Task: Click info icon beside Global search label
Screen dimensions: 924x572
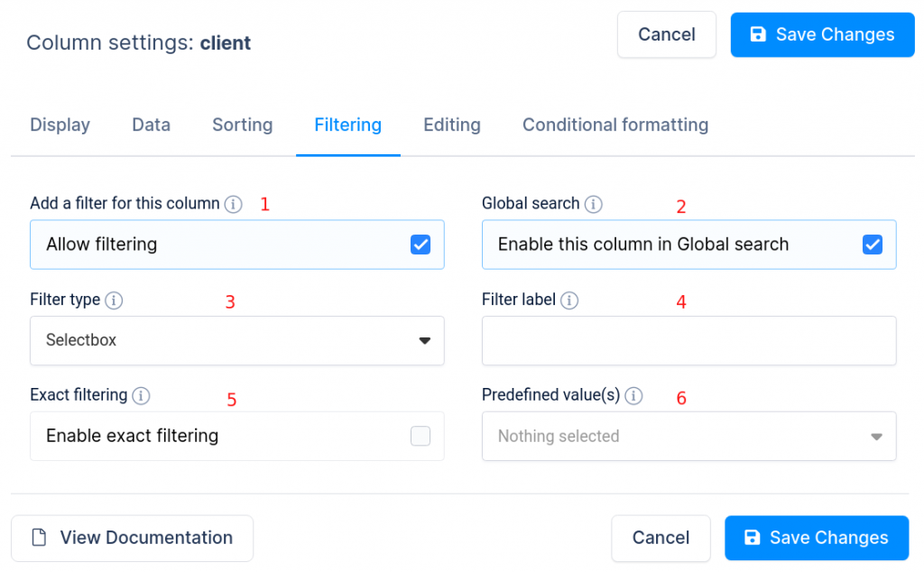Action: 593,204
